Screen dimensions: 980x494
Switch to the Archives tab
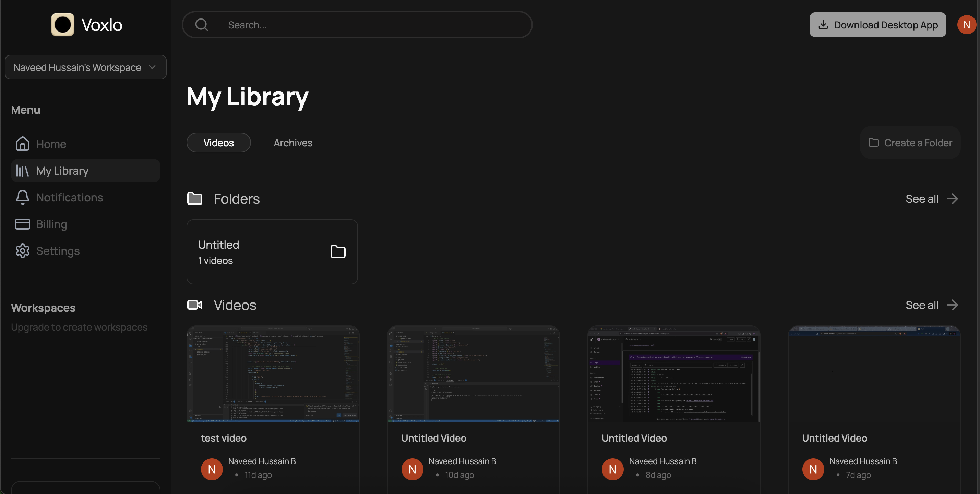pyautogui.click(x=293, y=143)
